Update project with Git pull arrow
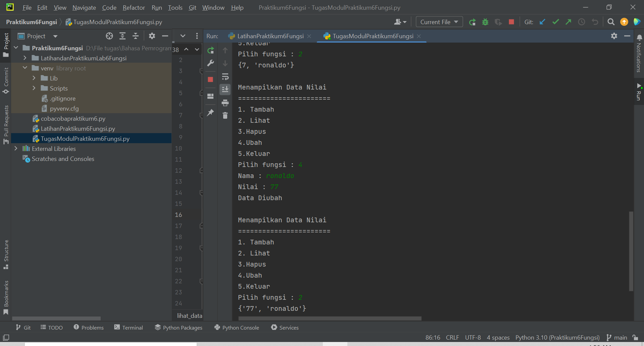 tap(542, 22)
